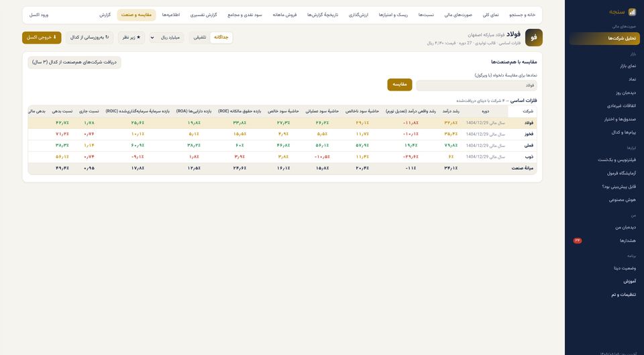Open تحلیل شرکت‌ها in the sidebar

604,38
